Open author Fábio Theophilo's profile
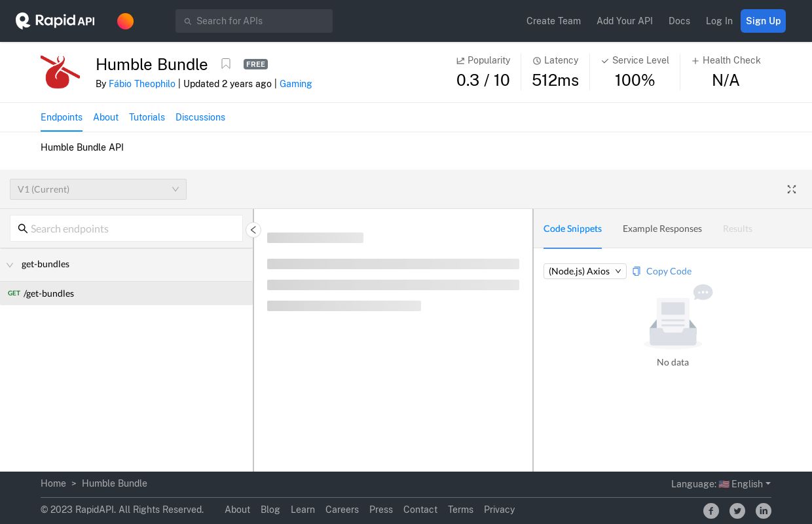812x524 pixels. point(142,84)
